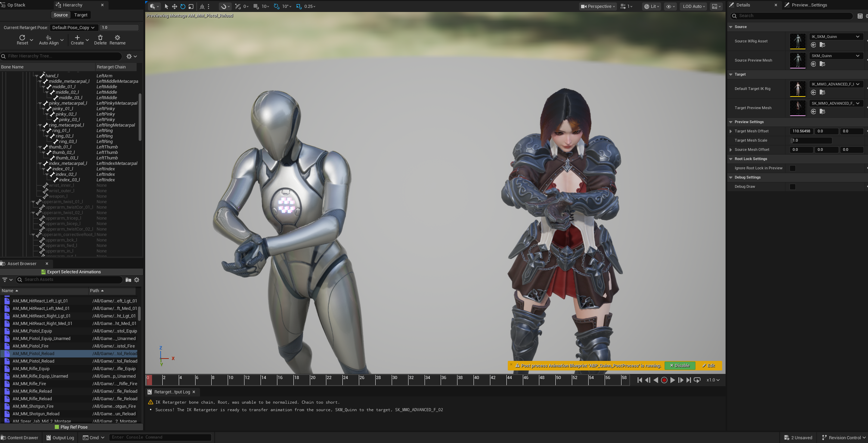Click the Delete retarget pose icon
Screen dimensions: 868x443
100,38
